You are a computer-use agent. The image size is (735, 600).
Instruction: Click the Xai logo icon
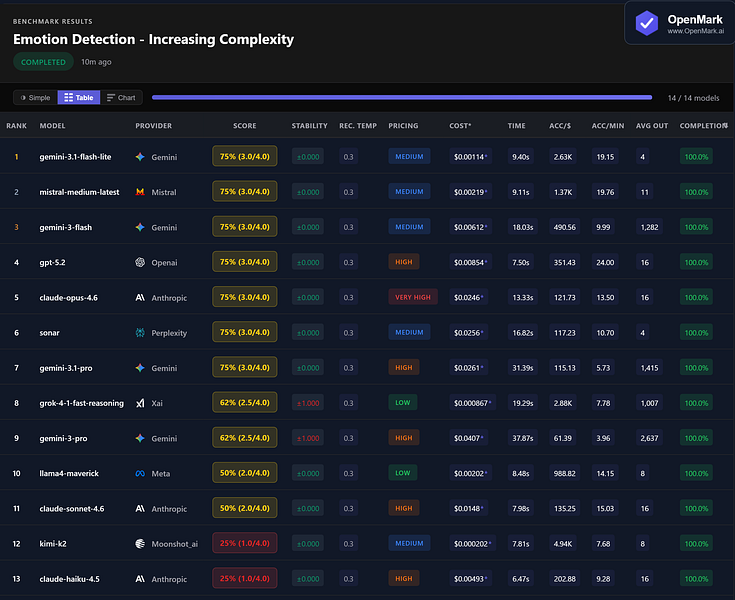(140, 403)
